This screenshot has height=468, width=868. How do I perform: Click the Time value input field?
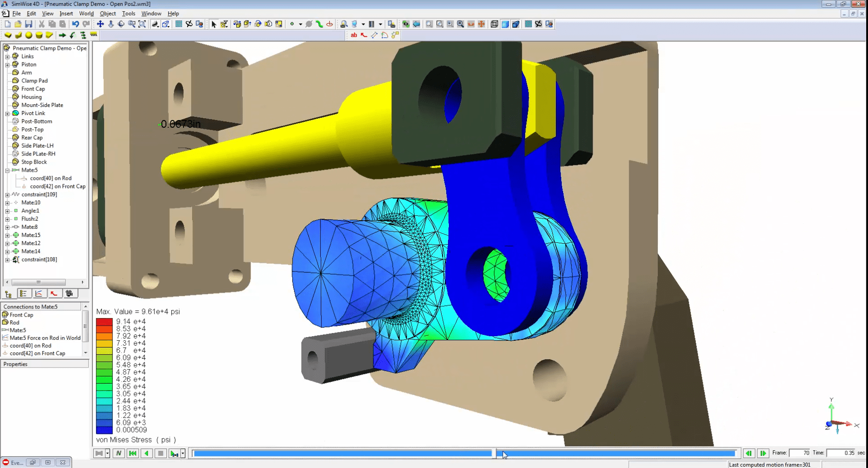pos(841,453)
